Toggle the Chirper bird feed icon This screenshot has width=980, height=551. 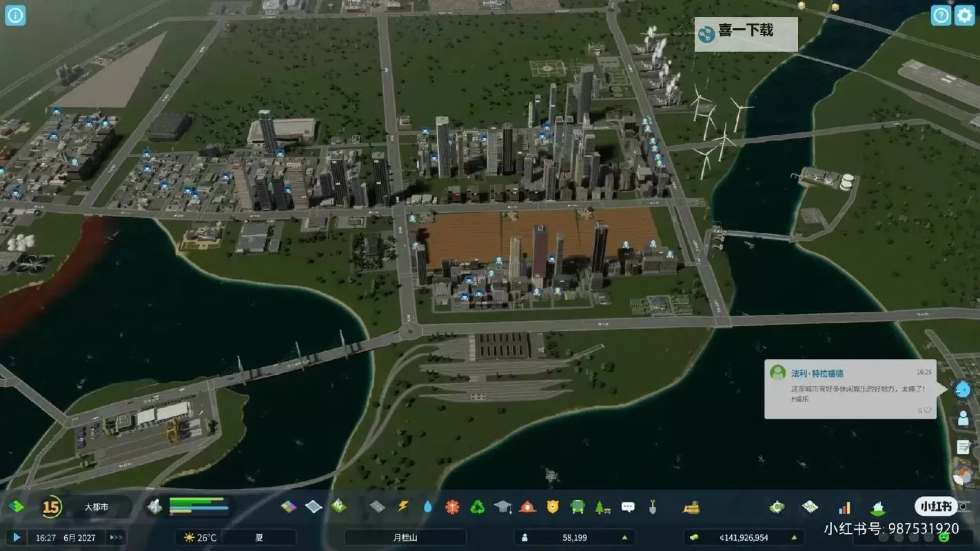click(963, 389)
